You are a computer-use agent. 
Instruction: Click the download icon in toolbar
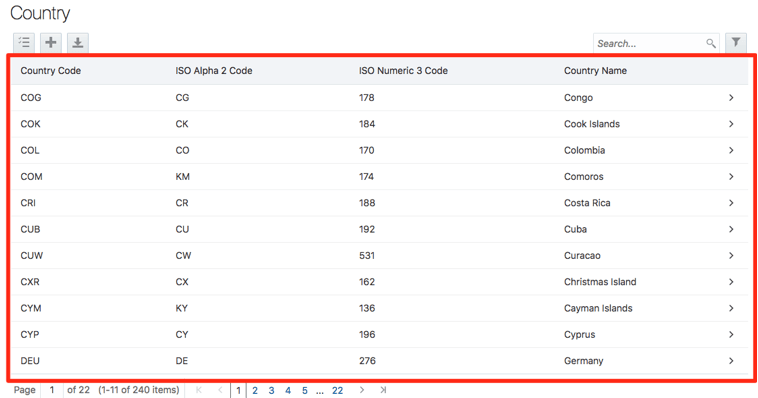tap(78, 43)
